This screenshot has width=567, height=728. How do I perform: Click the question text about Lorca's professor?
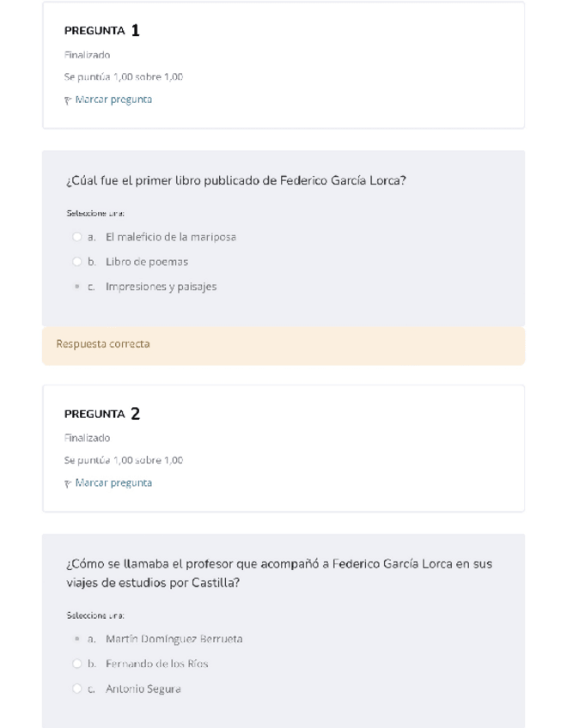pyautogui.click(x=278, y=573)
